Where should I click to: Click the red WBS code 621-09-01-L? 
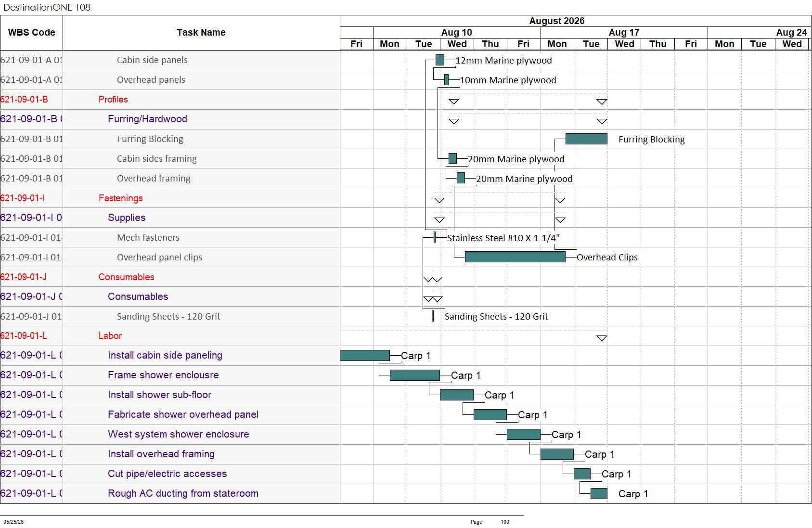pos(24,336)
